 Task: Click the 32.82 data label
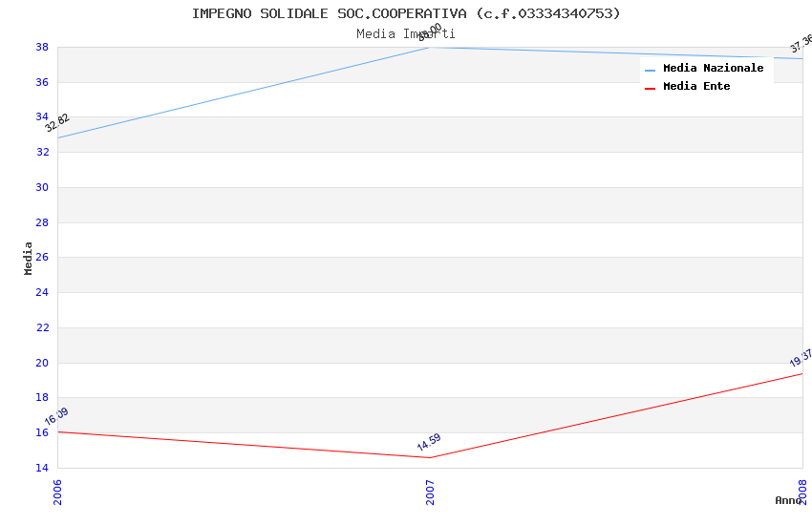(x=57, y=123)
